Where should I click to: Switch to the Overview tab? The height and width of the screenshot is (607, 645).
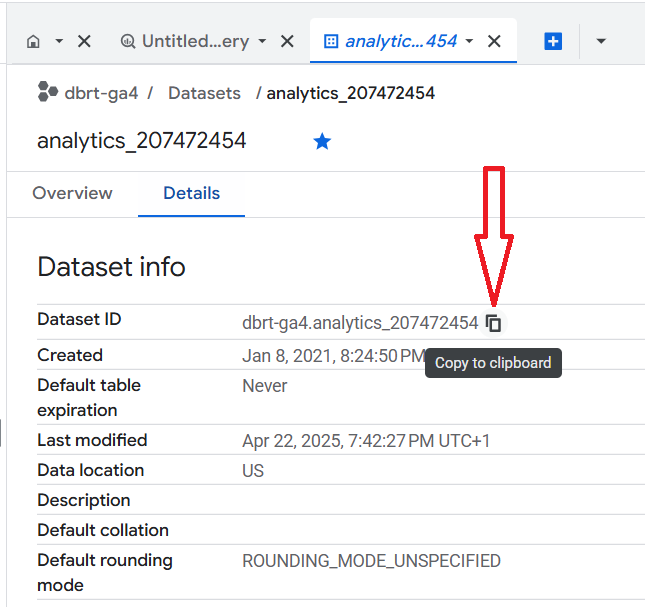[x=72, y=193]
